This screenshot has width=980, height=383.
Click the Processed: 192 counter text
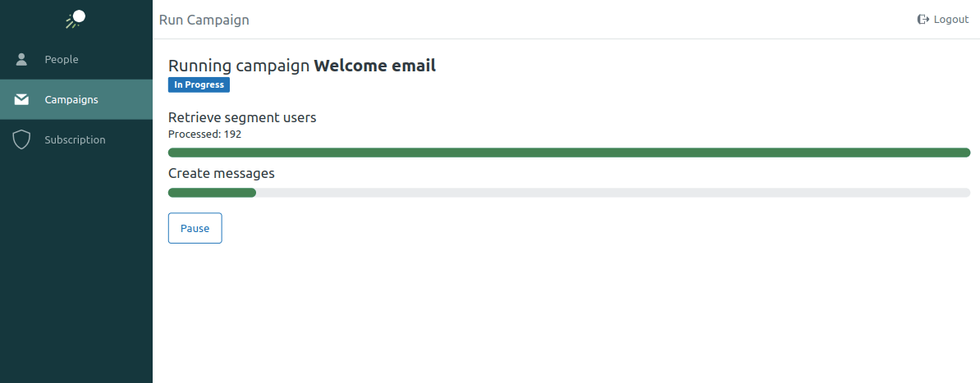[x=205, y=134]
